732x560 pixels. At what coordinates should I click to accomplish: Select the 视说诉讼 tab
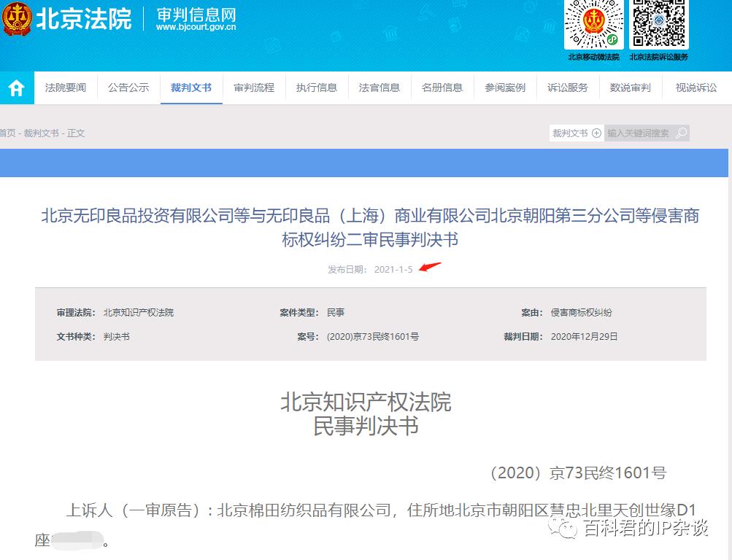[x=695, y=87]
